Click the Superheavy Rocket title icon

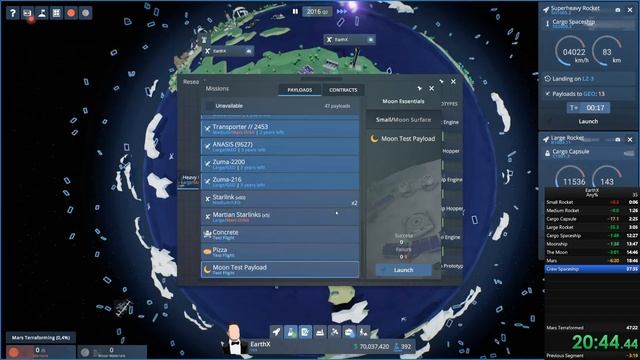[x=546, y=9]
